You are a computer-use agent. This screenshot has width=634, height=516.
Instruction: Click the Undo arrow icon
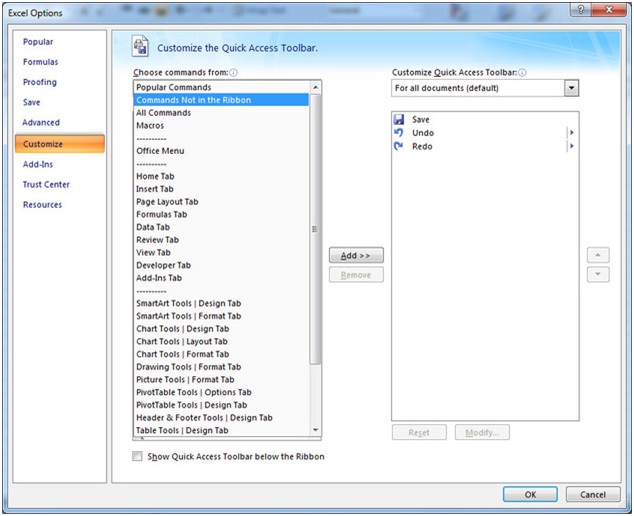coord(399,133)
